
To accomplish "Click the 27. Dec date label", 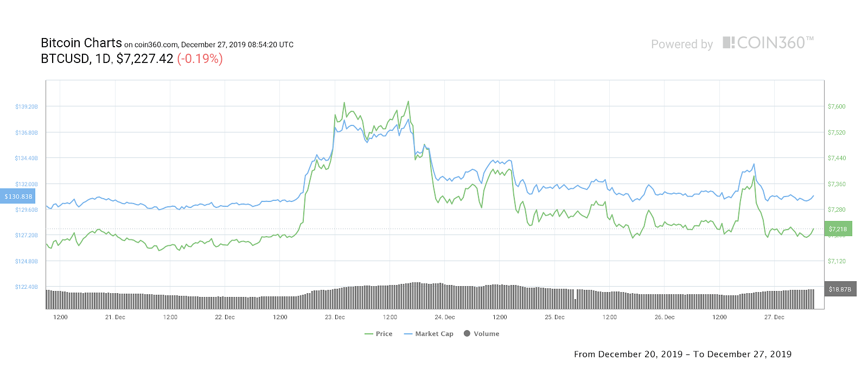I will click(x=774, y=317).
